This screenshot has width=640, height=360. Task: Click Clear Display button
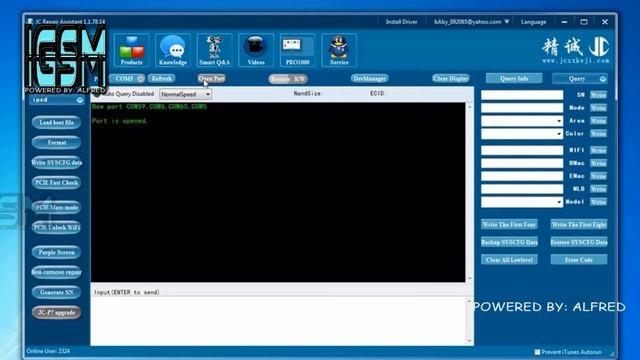tap(451, 78)
